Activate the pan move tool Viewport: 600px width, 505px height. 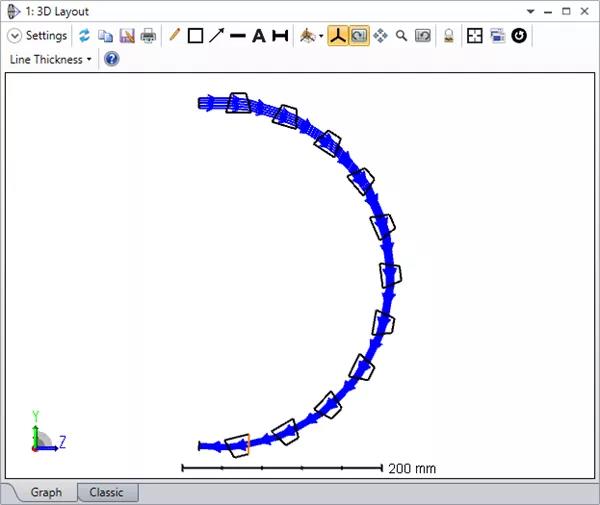tap(380, 36)
